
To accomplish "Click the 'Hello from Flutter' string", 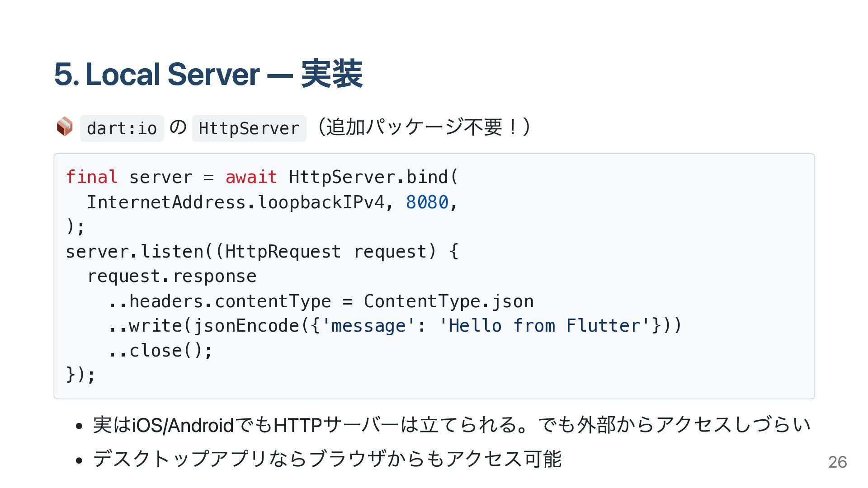I will (x=545, y=326).
